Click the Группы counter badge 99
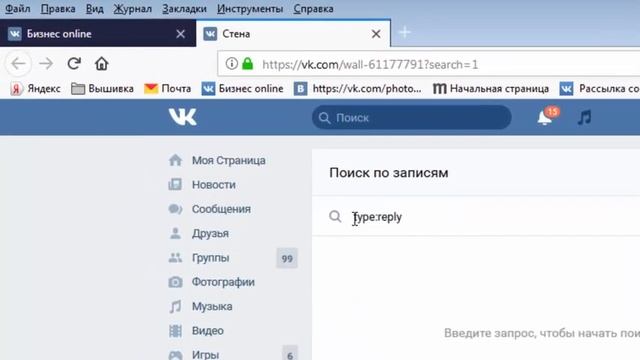The width and height of the screenshot is (640, 360). (x=287, y=258)
